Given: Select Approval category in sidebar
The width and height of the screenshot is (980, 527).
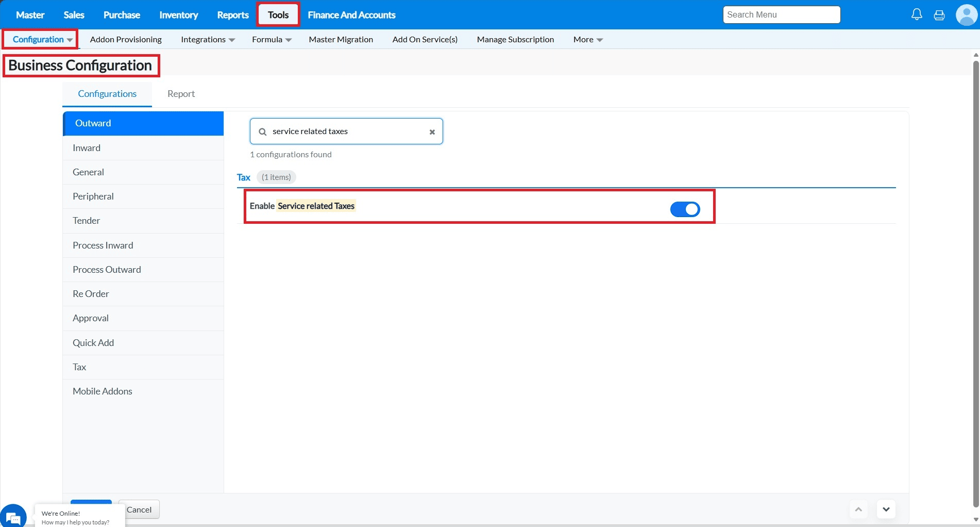Looking at the screenshot, I should (143, 318).
